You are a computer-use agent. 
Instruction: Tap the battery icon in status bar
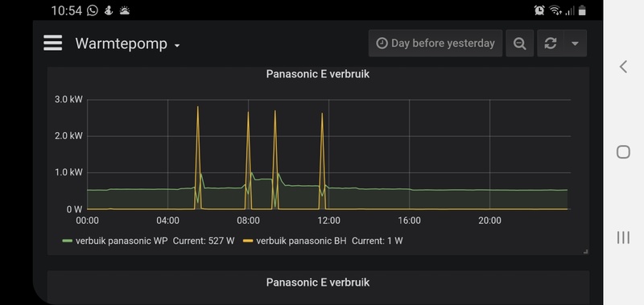(582, 10)
